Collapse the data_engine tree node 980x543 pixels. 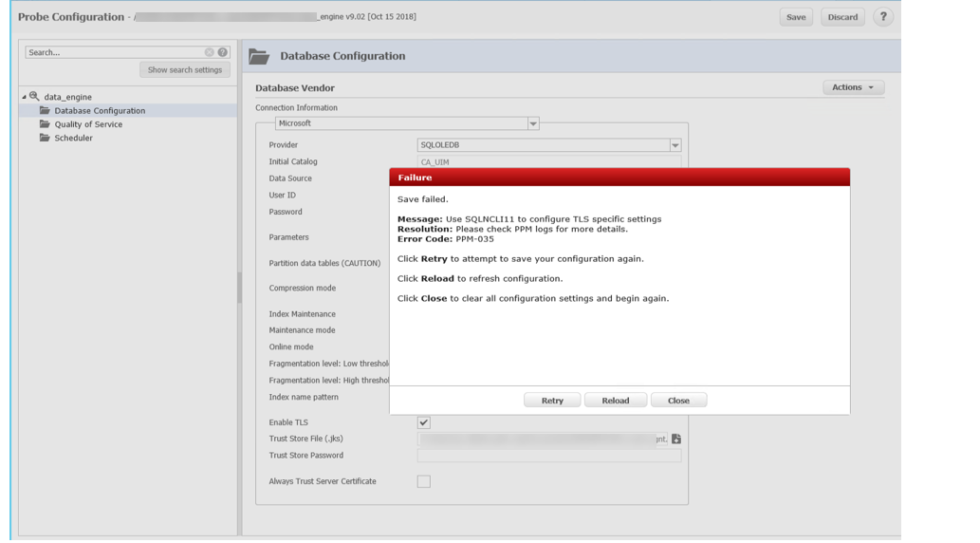(25, 97)
